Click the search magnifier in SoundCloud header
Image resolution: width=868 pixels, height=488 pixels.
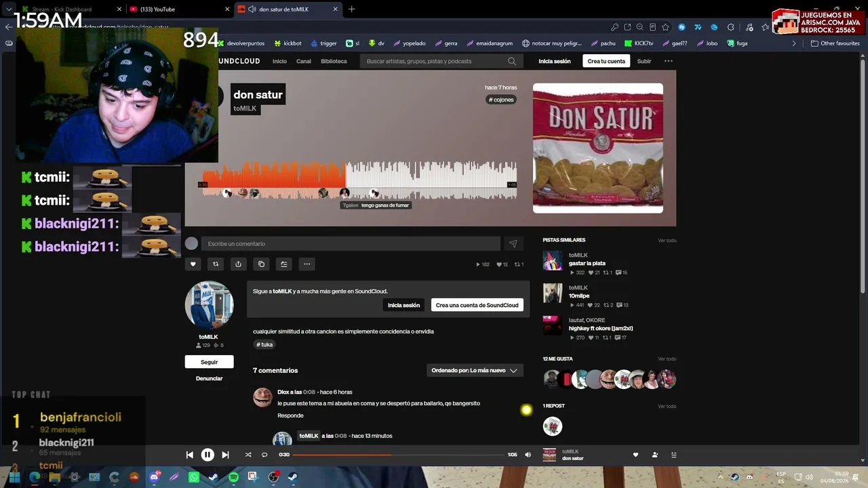coord(512,61)
